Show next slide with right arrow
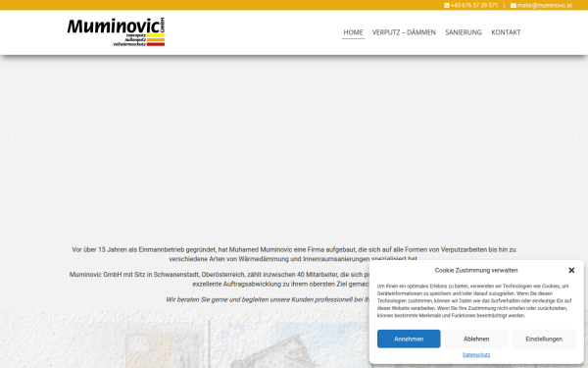 575,136
